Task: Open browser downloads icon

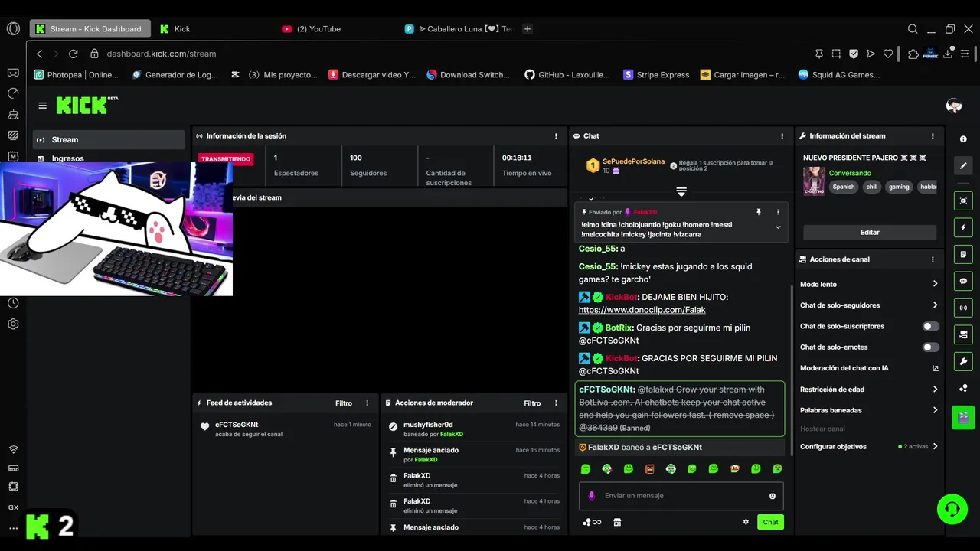Action: click(949, 54)
